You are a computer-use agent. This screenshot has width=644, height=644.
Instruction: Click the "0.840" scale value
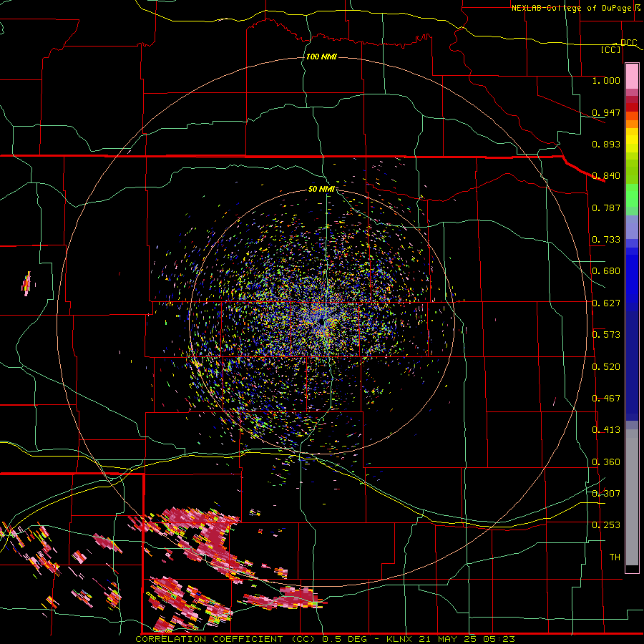click(606, 175)
